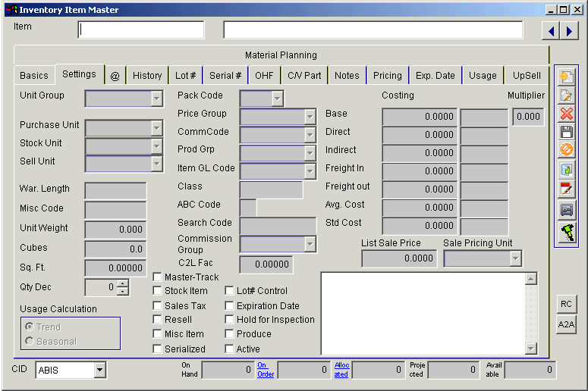
Task: Switch to the Pricing tab
Action: 387,76
